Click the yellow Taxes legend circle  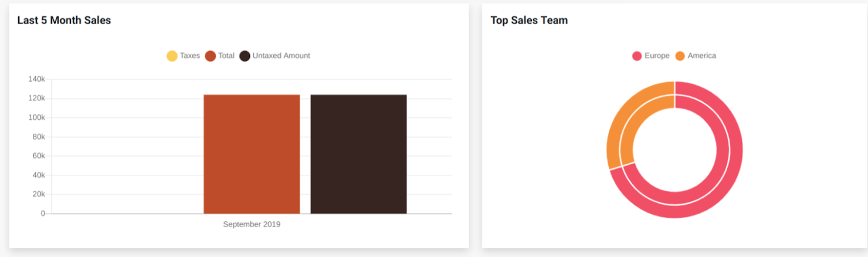pyautogui.click(x=172, y=56)
